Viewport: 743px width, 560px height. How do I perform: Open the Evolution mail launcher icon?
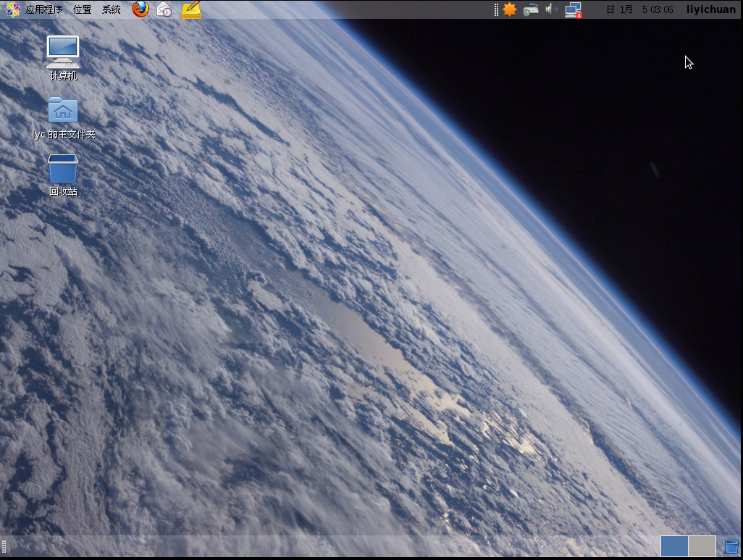[164, 9]
